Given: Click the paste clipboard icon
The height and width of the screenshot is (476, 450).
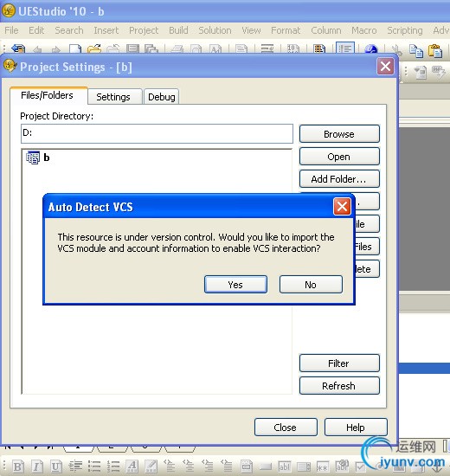Looking at the screenshot, I should click(435, 50).
